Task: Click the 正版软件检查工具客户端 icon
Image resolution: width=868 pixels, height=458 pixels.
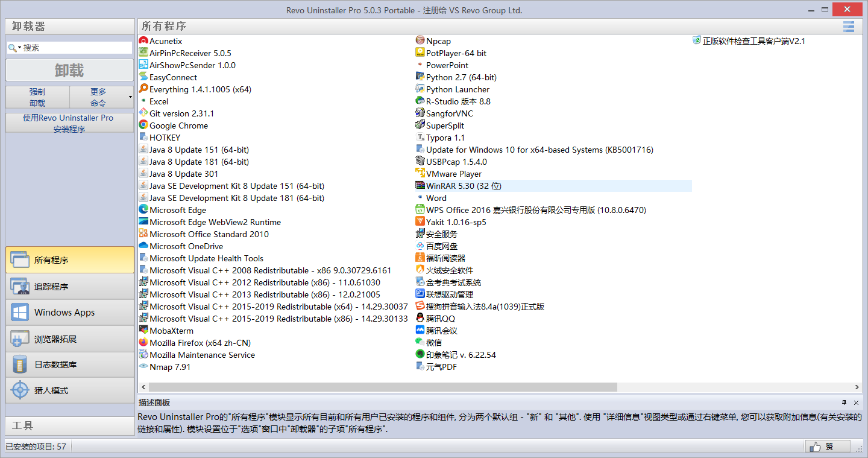Action: [x=697, y=41]
